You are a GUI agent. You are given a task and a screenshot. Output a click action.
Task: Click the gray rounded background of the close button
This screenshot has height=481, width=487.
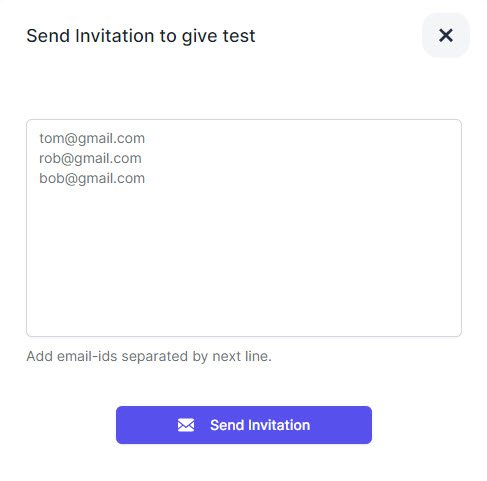tap(446, 35)
